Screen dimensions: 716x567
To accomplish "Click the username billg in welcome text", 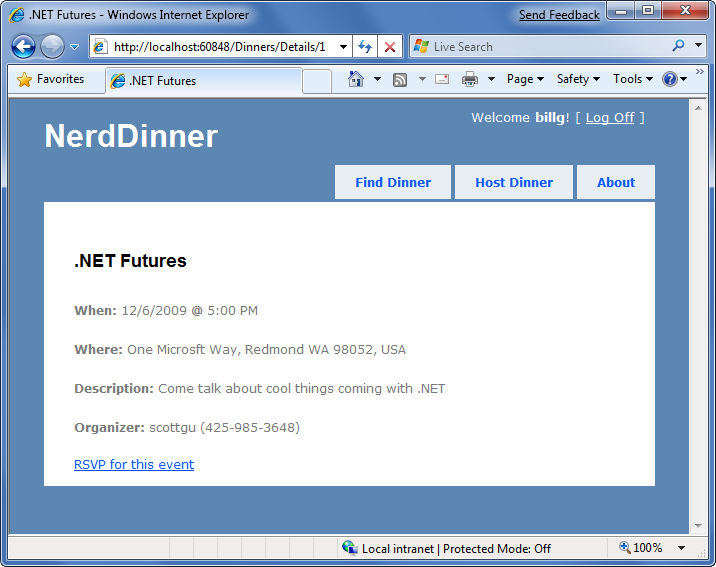I will 549,118.
